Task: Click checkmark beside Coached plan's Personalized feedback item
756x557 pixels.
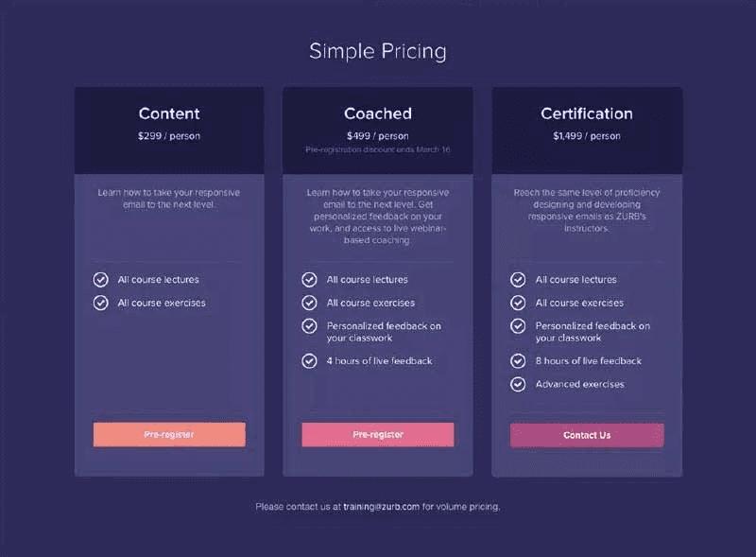Action: 309,326
